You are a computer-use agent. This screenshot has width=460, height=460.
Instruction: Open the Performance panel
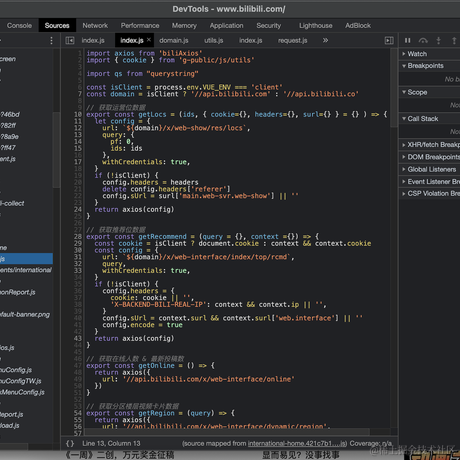140,25
